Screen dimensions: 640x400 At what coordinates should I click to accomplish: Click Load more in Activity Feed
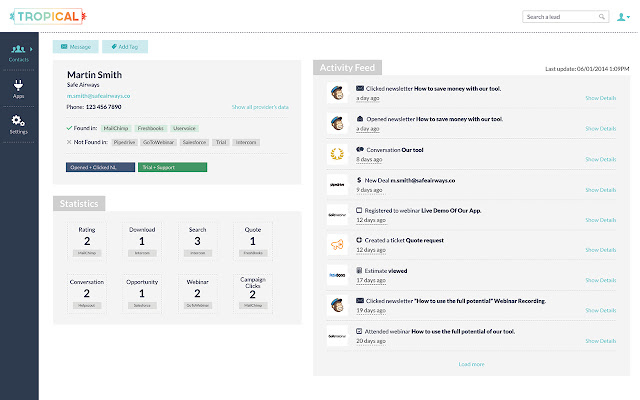(x=471, y=364)
